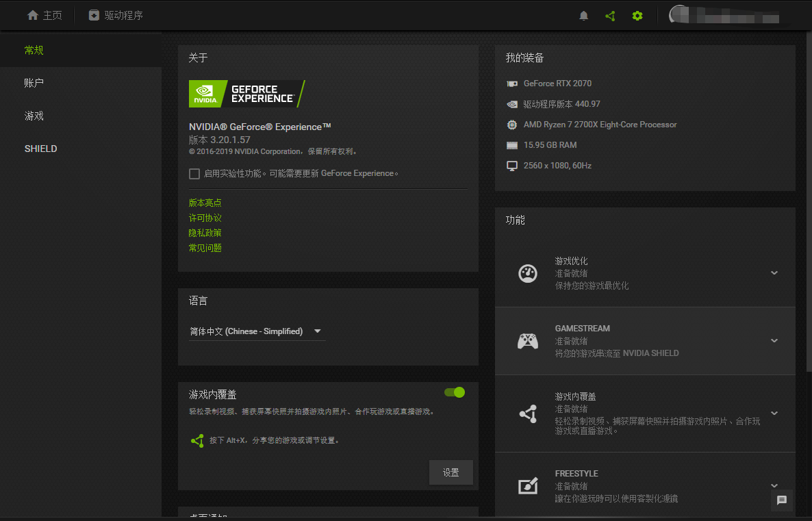The height and width of the screenshot is (521, 812).
Task: Expand the FREESTYLE section chevron
Action: click(x=774, y=486)
